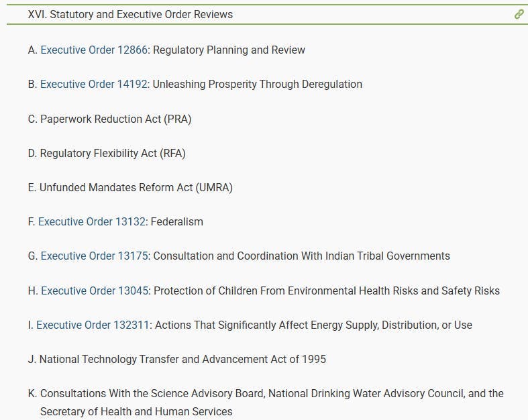Visit the Executive Order 13175 link
This screenshot has height=420, width=528.
[x=95, y=256]
